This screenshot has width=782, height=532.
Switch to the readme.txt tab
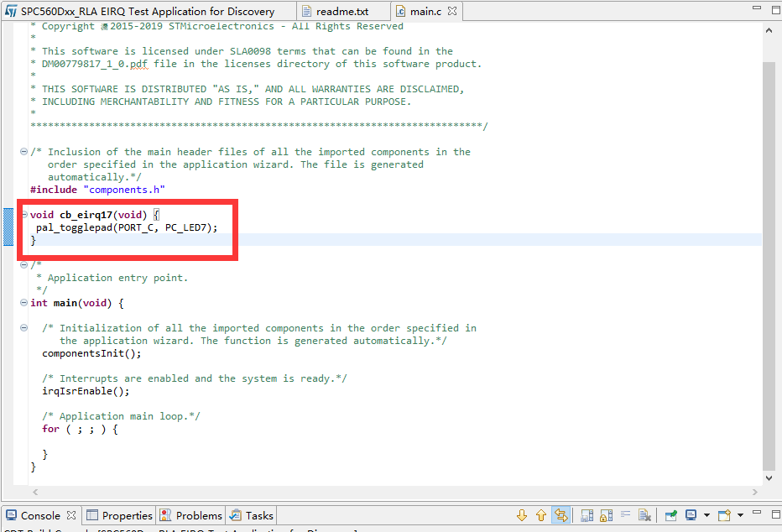coord(342,12)
